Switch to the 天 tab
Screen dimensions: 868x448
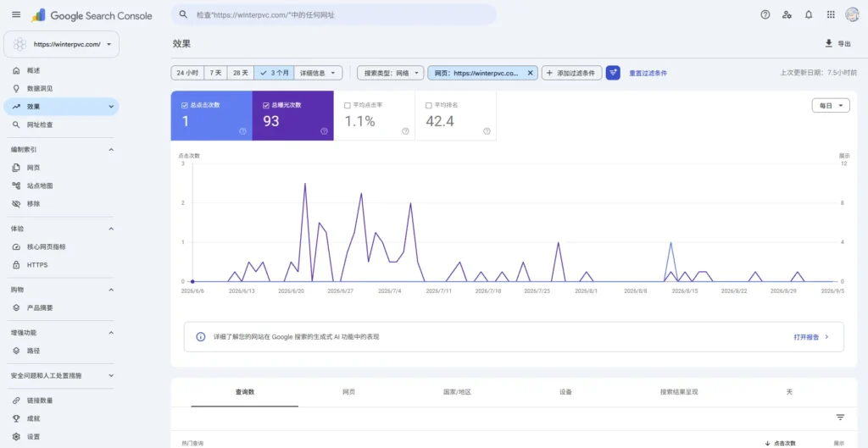tap(789, 392)
